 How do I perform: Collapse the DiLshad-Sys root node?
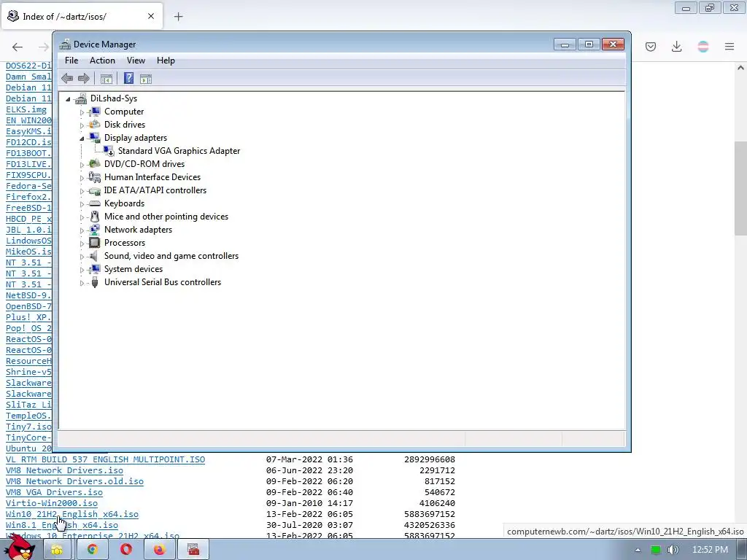(68, 99)
